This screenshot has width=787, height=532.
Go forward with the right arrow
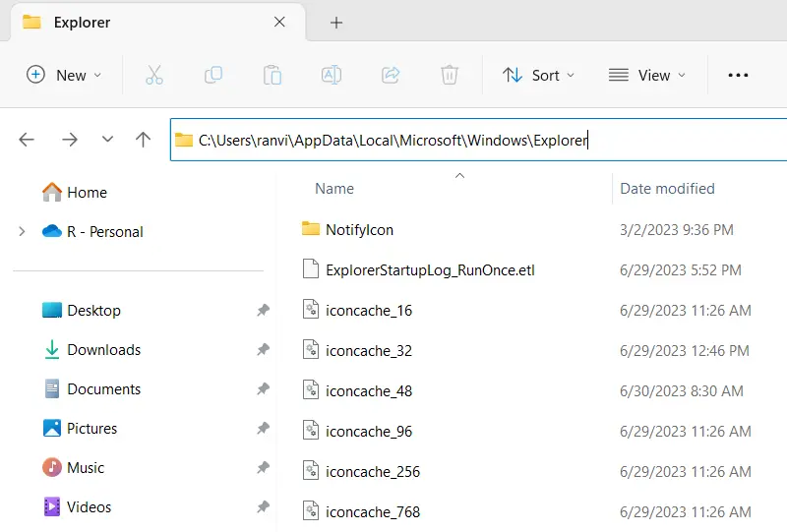tap(70, 140)
